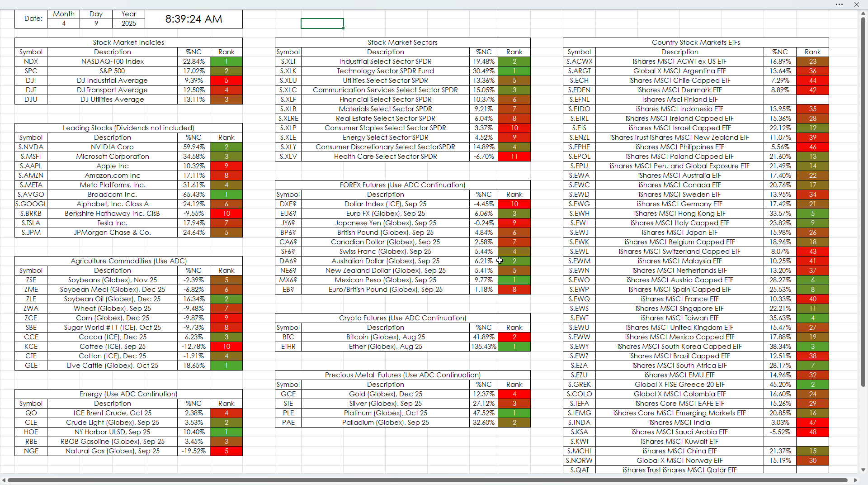Click FOREX Futures table title
This screenshot has height=485, width=868.
coord(402,185)
